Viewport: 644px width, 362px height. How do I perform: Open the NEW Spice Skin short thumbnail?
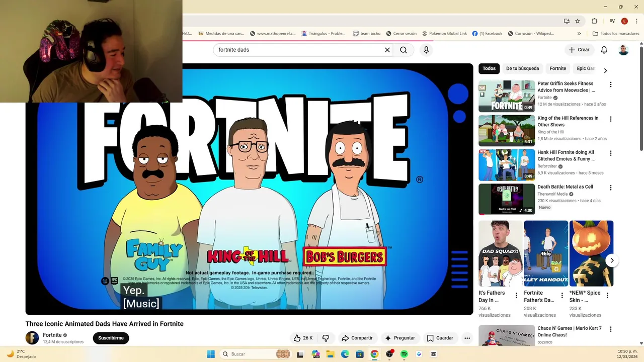(x=591, y=253)
